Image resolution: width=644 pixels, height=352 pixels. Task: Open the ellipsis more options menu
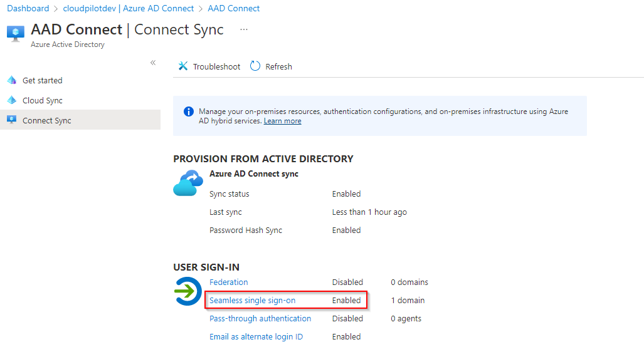tap(244, 29)
